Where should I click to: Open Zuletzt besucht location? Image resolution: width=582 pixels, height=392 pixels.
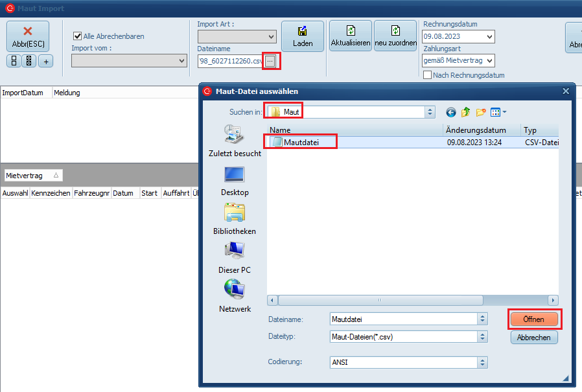coord(234,141)
